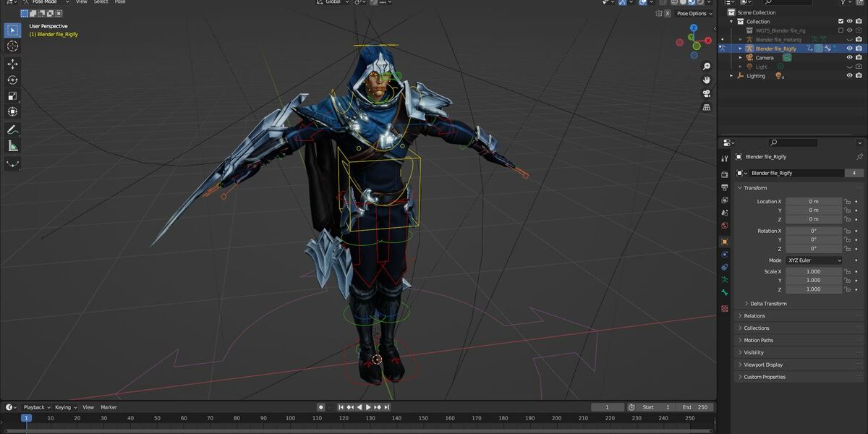Enable the WGTS_Blender file_rig collection checkbox
868x434 pixels.
(841, 30)
